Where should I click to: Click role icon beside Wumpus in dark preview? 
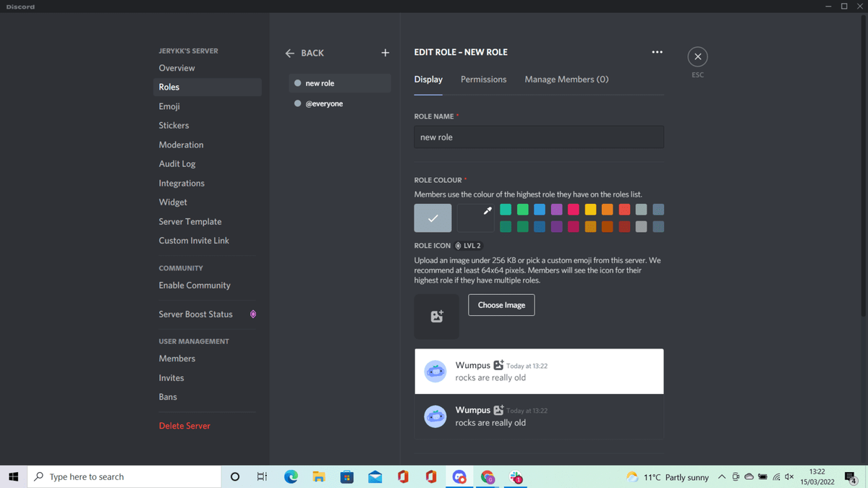(x=498, y=410)
